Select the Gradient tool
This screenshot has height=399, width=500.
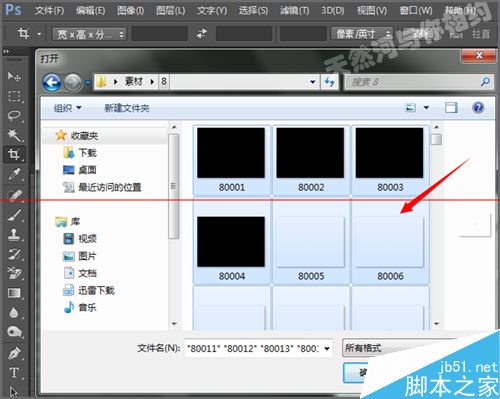(x=14, y=293)
